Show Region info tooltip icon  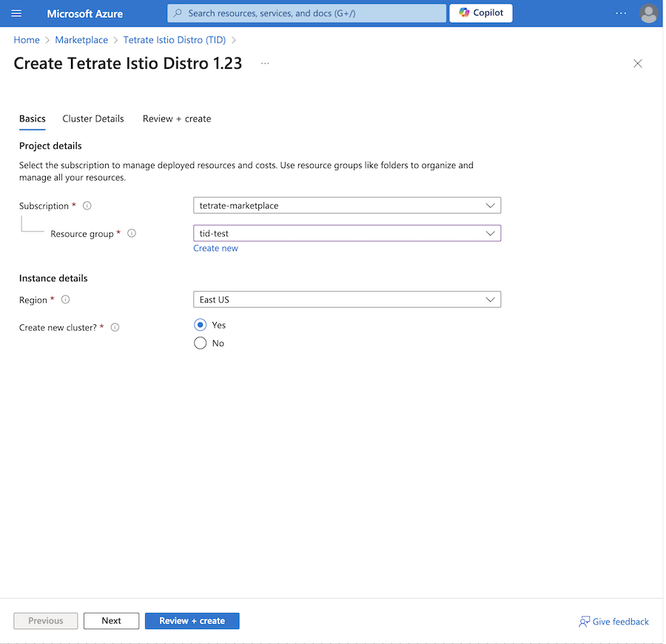[x=65, y=300]
